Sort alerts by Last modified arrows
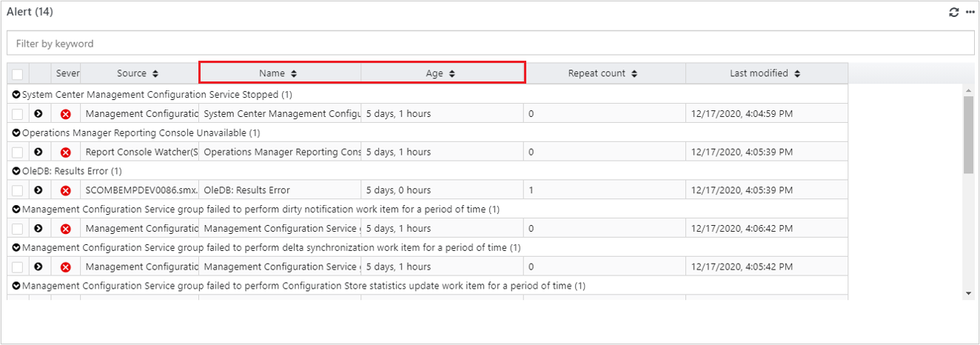Viewport: 980px width, 345px height. pos(796,73)
